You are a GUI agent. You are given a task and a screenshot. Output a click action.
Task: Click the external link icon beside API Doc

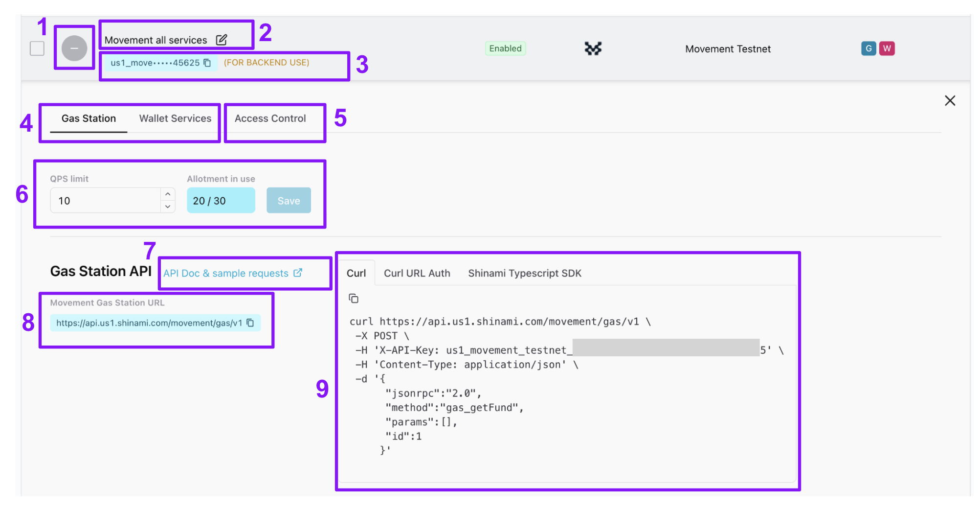click(x=298, y=273)
